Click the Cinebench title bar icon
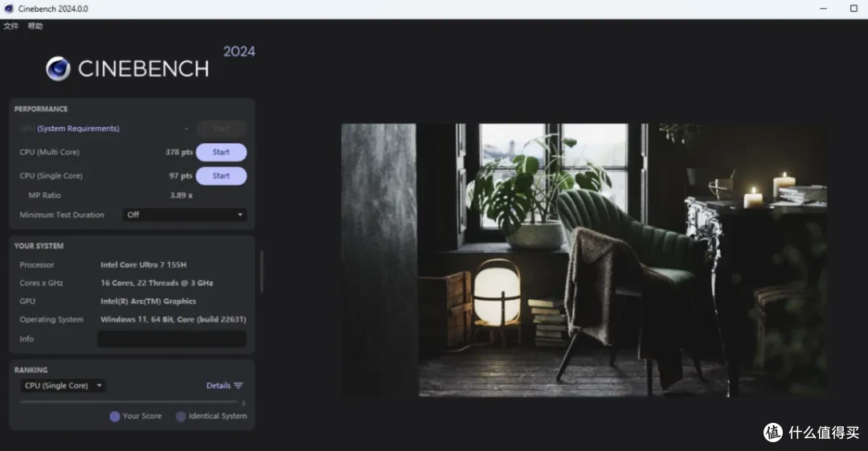The height and width of the screenshot is (451, 868). click(x=8, y=9)
